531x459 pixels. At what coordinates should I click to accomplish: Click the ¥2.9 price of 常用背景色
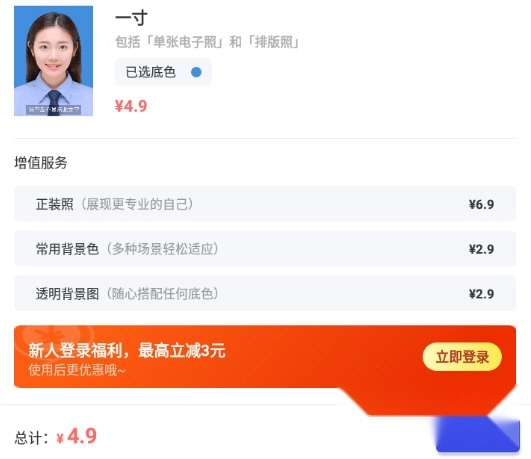[481, 249]
